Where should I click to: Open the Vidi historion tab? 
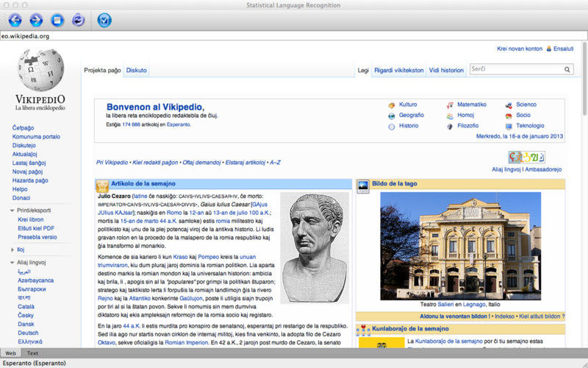tap(446, 70)
